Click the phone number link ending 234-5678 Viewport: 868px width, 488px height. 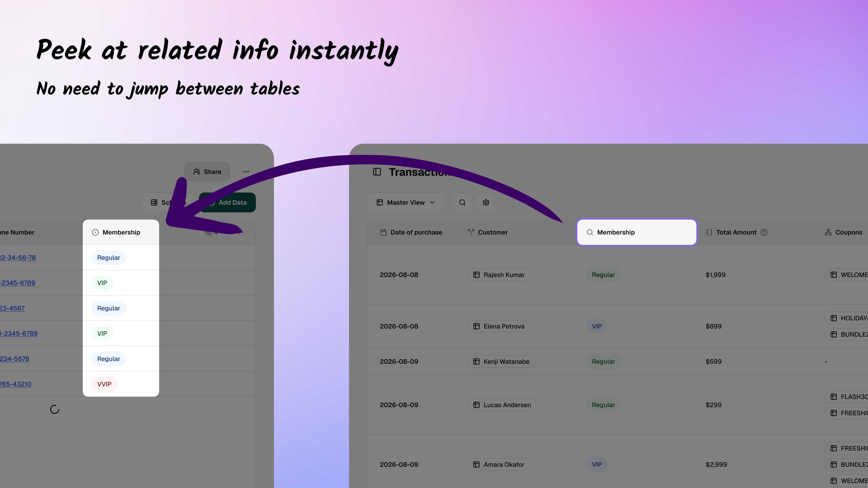(x=14, y=359)
